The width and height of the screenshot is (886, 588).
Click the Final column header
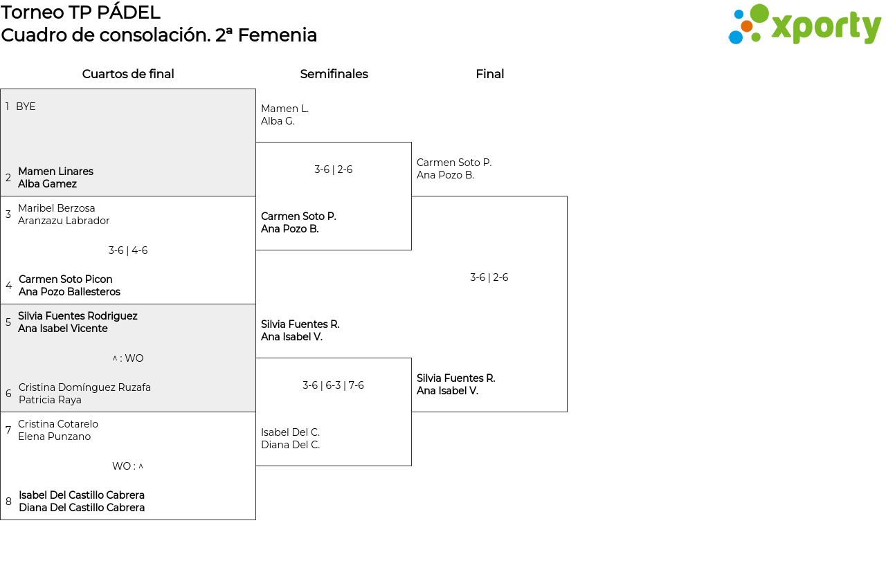tap(489, 74)
